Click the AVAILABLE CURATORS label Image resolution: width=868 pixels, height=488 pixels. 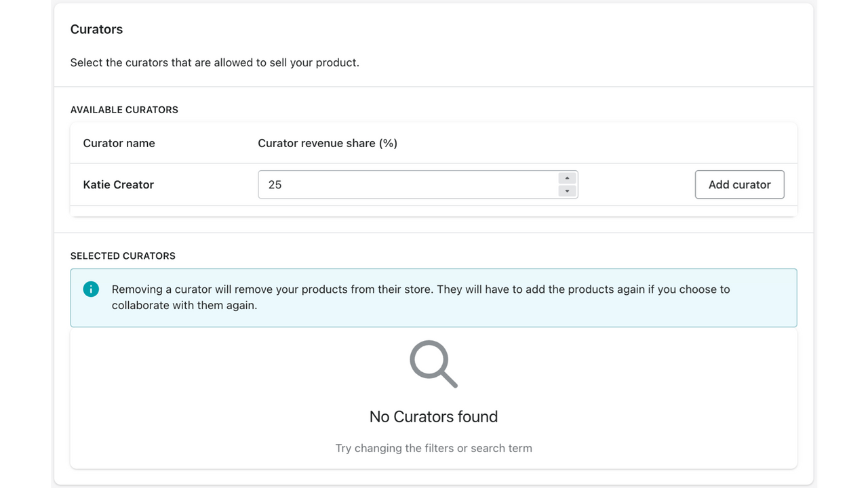[124, 110]
